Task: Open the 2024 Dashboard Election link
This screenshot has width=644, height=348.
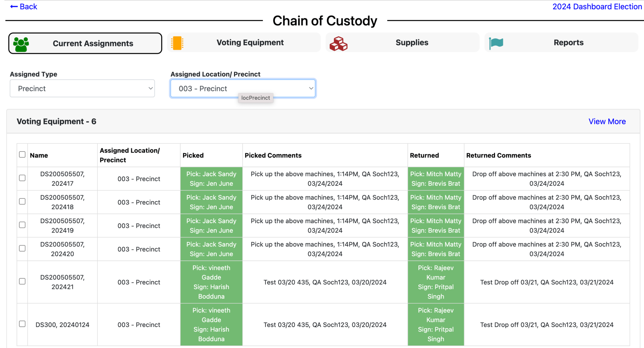Action: (597, 7)
